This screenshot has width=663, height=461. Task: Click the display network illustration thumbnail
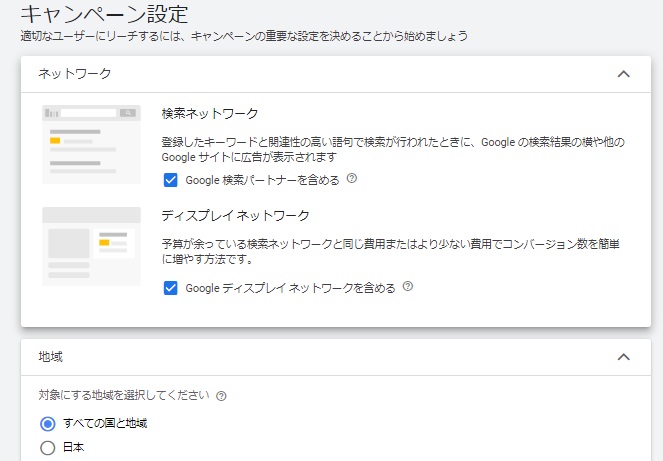point(91,246)
